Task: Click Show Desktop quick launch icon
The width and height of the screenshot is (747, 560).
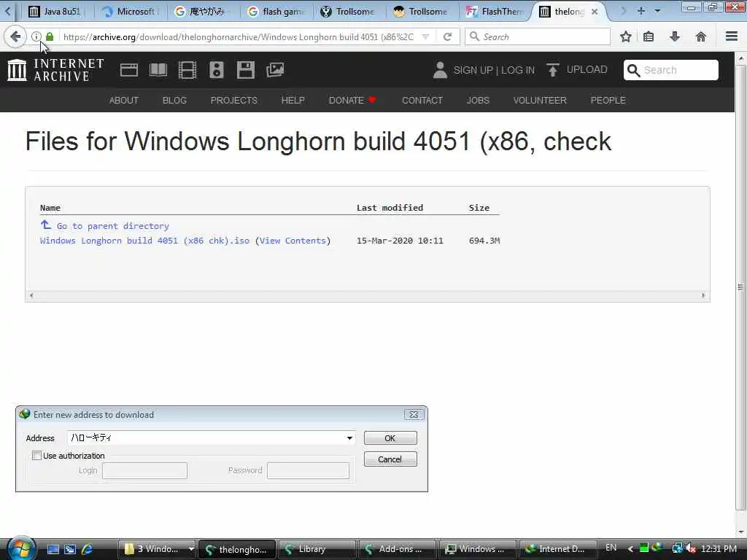Action: pos(53,549)
